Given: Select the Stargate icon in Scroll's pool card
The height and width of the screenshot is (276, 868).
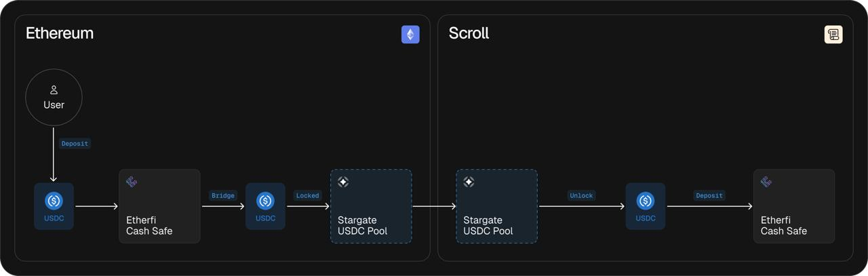Looking at the screenshot, I should (x=469, y=182).
